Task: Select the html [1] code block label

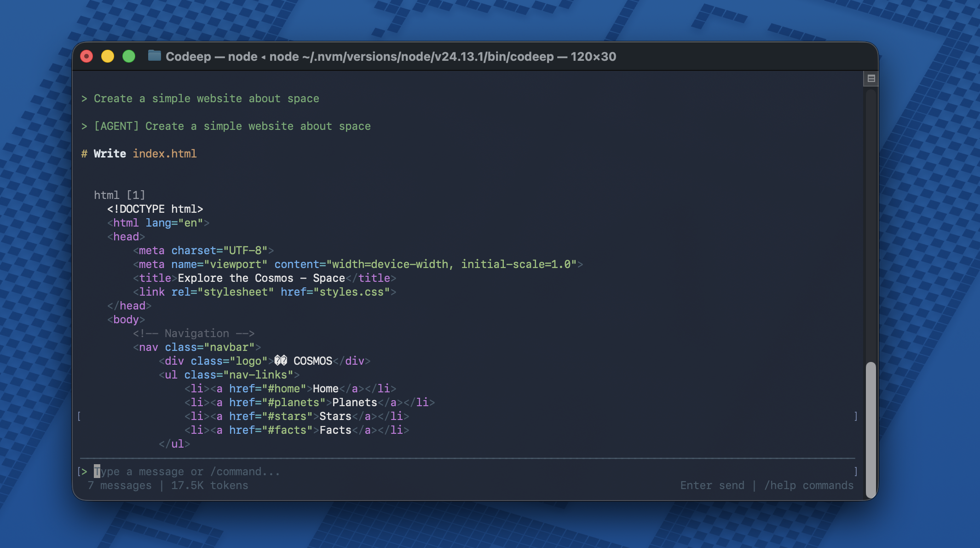Action: pos(120,195)
